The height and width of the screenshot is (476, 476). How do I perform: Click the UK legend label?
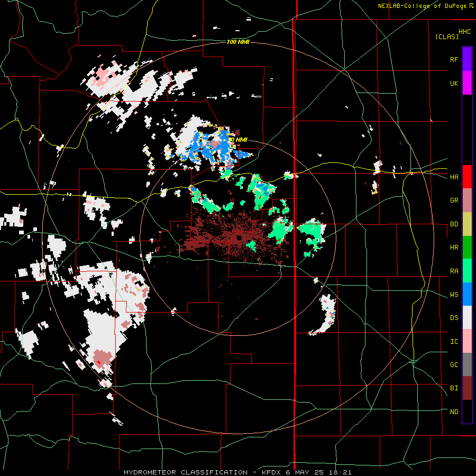pyautogui.click(x=454, y=83)
